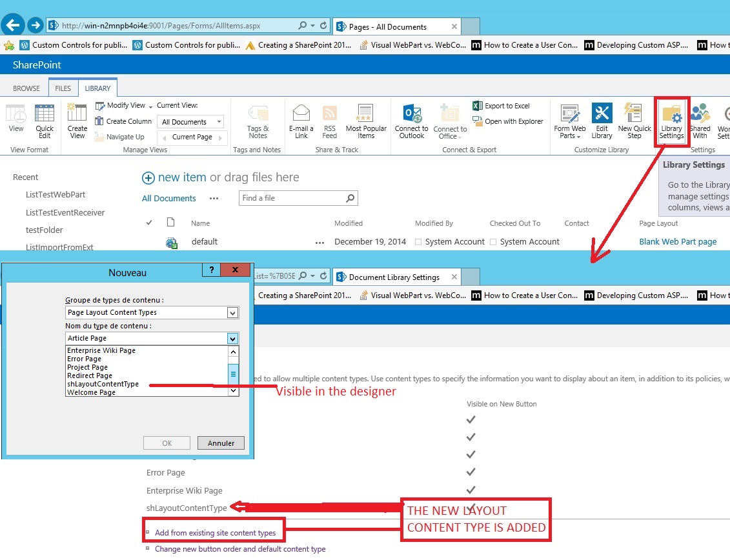Image resolution: width=730 pixels, height=560 pixels.
Task: Click Create Column in the ribbon
Action: coord(123,121)
